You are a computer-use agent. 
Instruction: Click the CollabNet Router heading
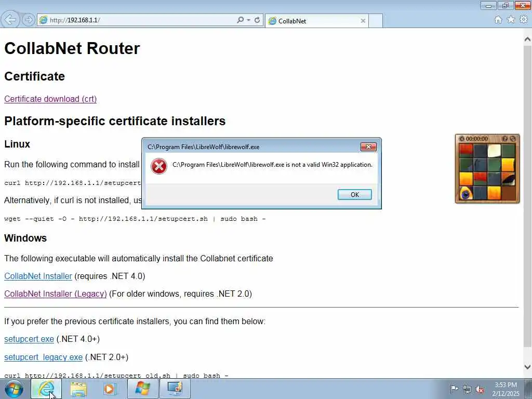[72, 48]
